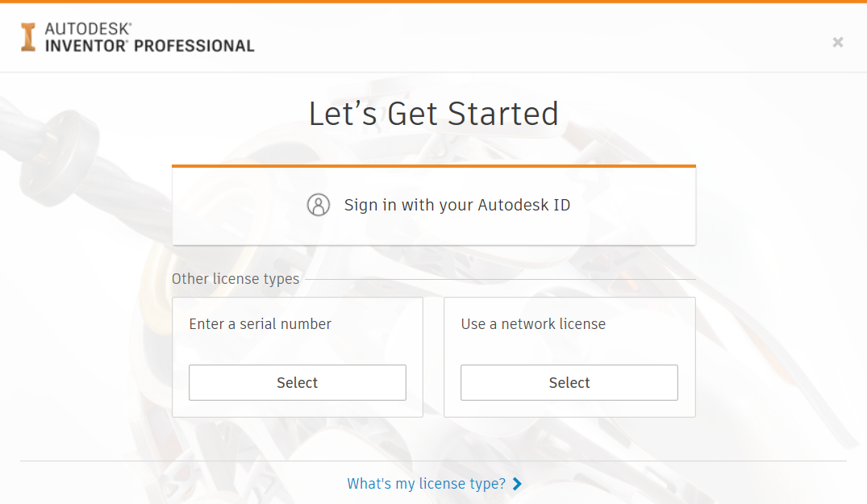This screenshot has height=504, width=867.
Task: Click the orange Inventor "I" logo icon
Action: [28, 38]
